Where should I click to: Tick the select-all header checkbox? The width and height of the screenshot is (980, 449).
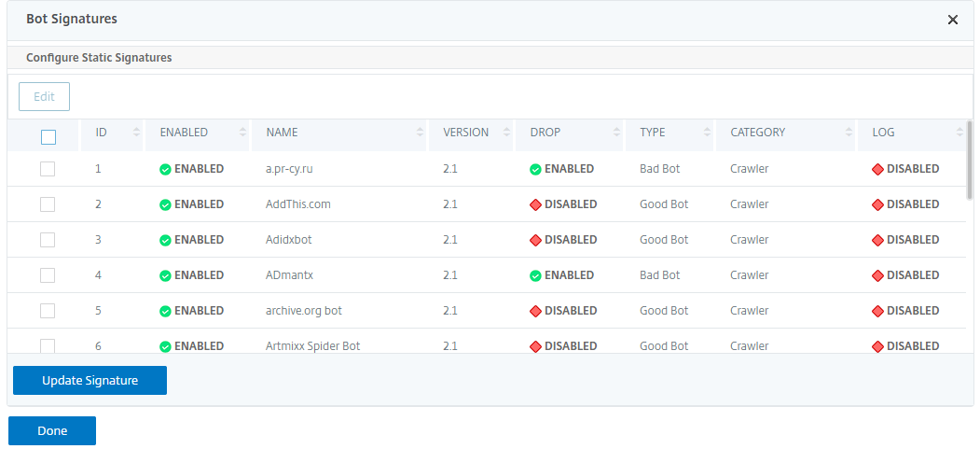pos(48,136)
